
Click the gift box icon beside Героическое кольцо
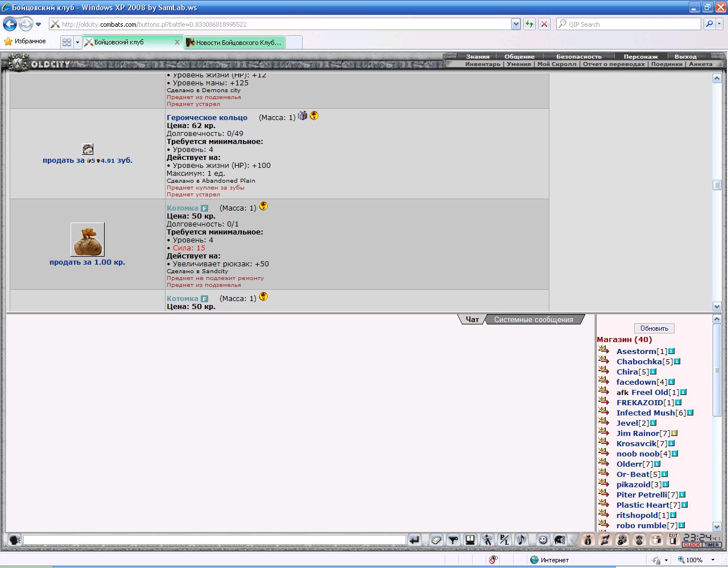[x=303, y=116]
